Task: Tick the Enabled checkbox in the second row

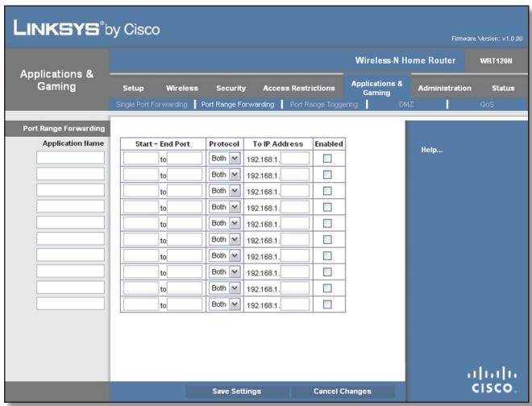Action: pos(327,175)
